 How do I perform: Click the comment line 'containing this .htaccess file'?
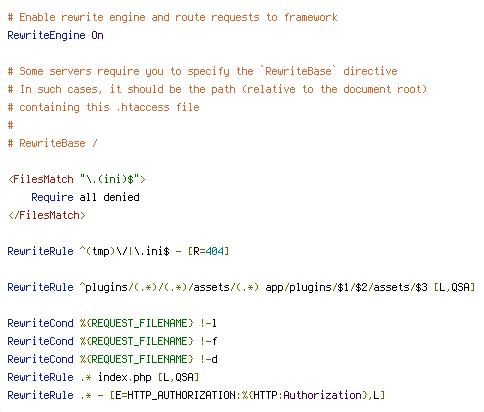[104, 107]
